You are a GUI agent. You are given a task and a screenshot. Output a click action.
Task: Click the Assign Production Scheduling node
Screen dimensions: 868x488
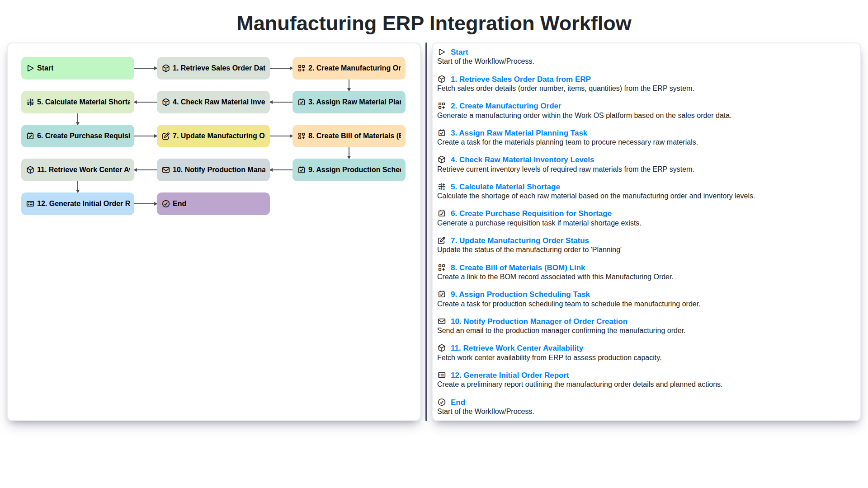(x=349, y=169)
